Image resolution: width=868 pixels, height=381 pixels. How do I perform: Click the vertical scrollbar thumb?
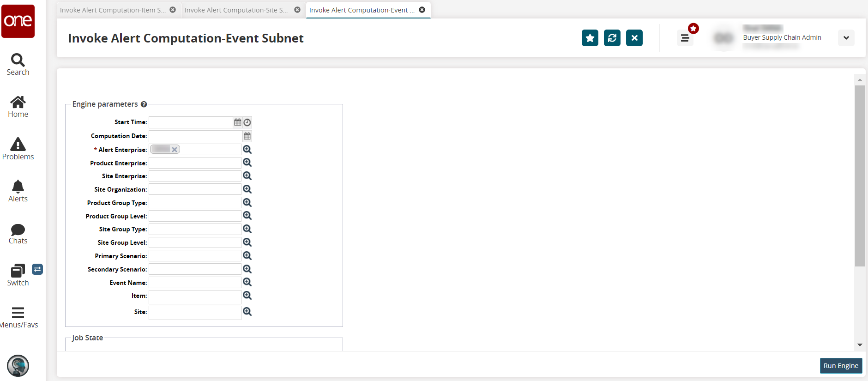coord(860,176)
